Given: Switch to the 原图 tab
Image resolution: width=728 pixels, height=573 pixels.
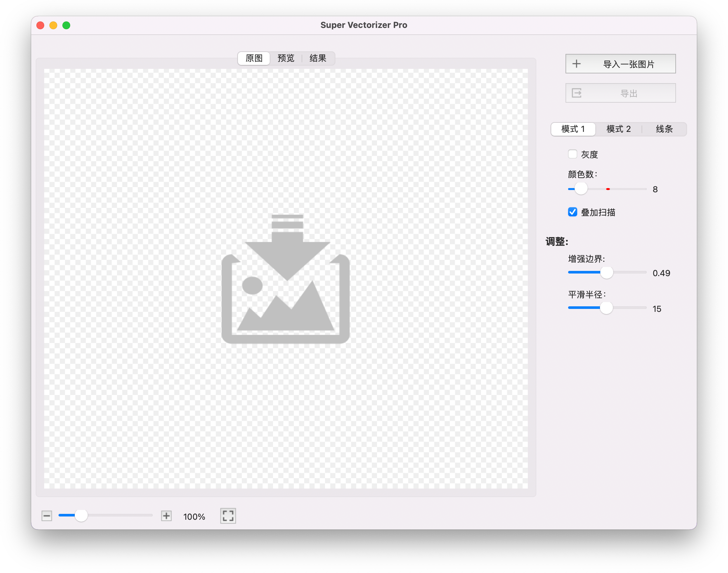Looking at the screenshot, I should click(x=254, y=58).
